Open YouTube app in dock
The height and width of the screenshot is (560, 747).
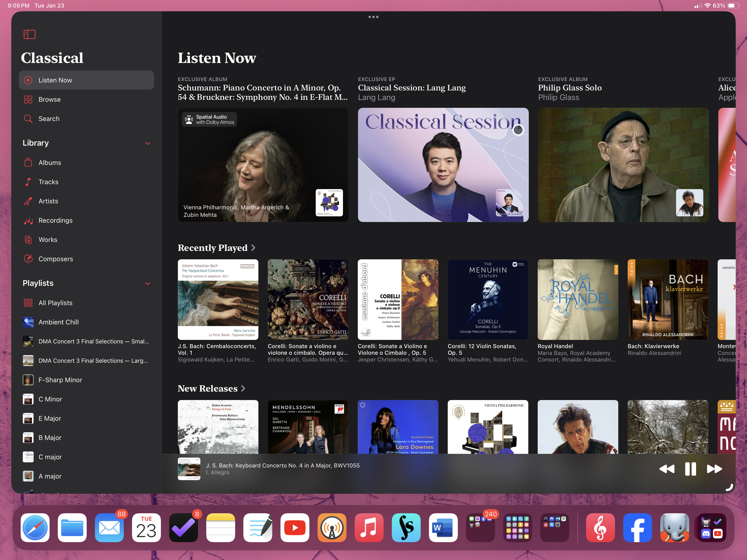pos(295,528)
